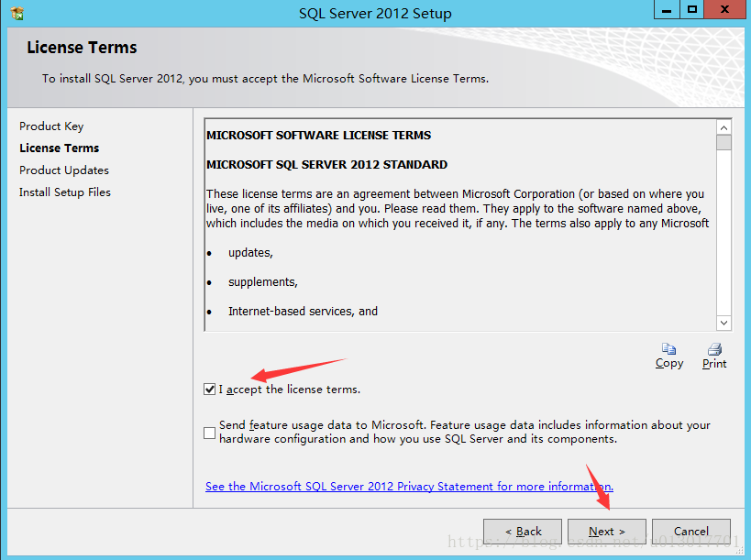Open the SQL Server 2012 Privacy Statement link

tap(409, 487)
